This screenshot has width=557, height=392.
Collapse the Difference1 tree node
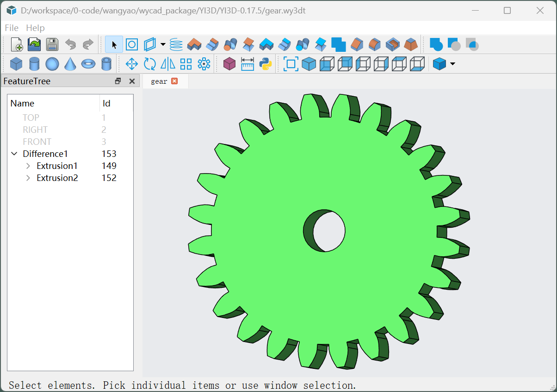pos(14,154)
